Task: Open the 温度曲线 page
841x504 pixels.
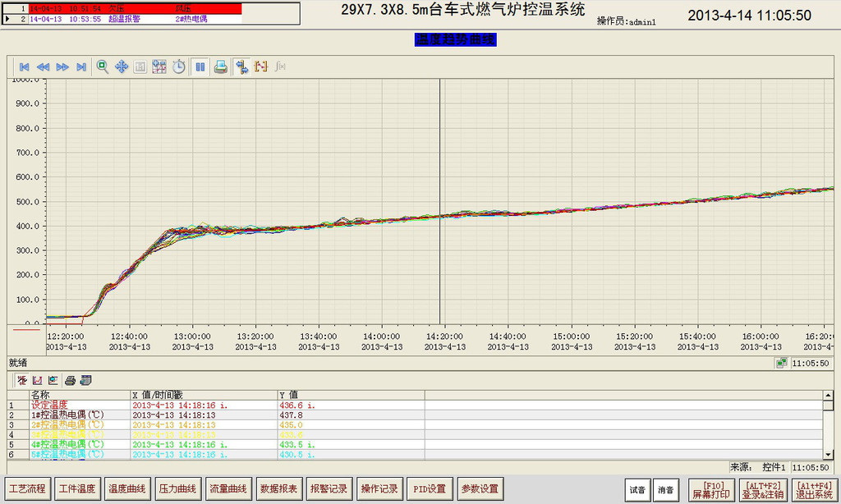Action: pos(127,489)
